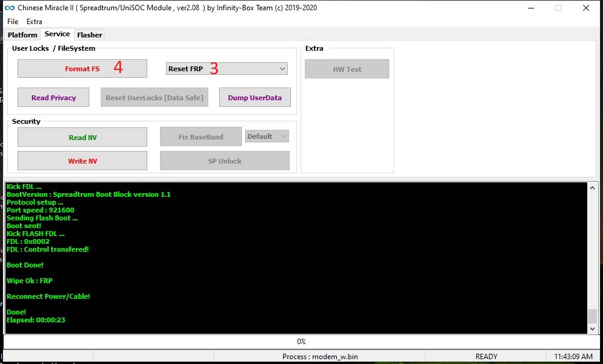This screenshot has height=364, width=603.
Task: Click 'FDL : Control transfered!' log line
Action: 48,249
